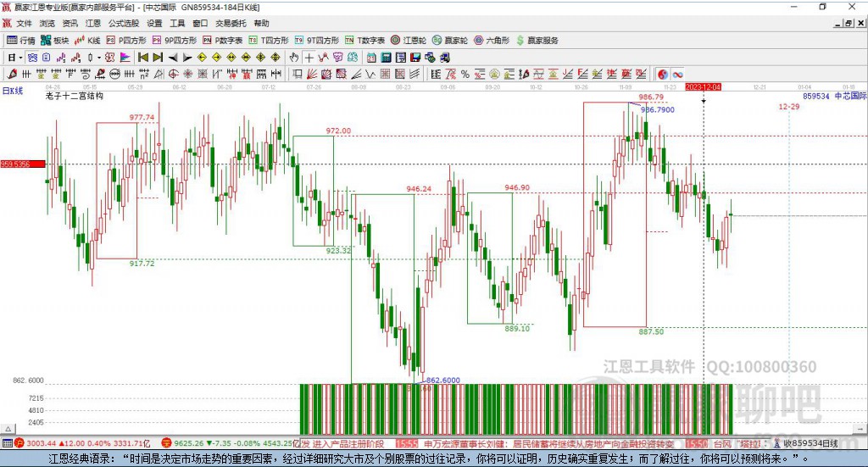Viewport: 868px width, 467px height.
Task: Open the P四方形 tool
Action: 125,41
